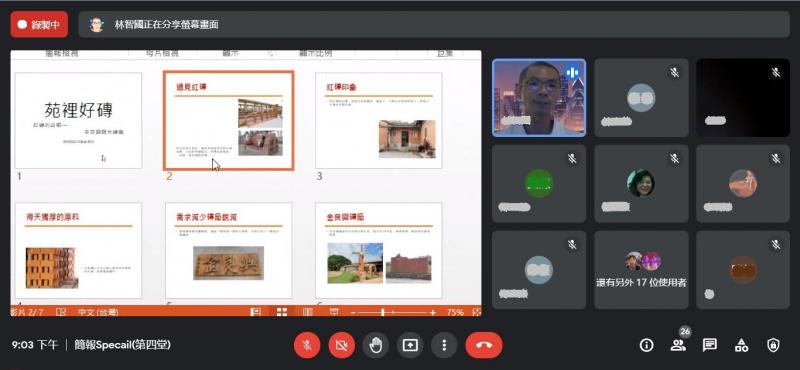This screenshot has height=370, width=800.
Task: Select slide 3 thumbnail 紅磚印象
Action: tap(379, 120)
